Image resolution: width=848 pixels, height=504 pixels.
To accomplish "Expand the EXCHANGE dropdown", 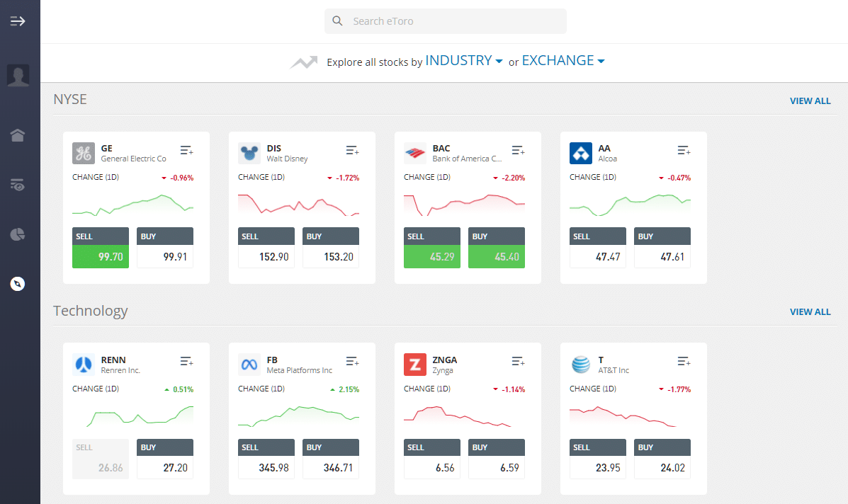I will tap(563, 60).
